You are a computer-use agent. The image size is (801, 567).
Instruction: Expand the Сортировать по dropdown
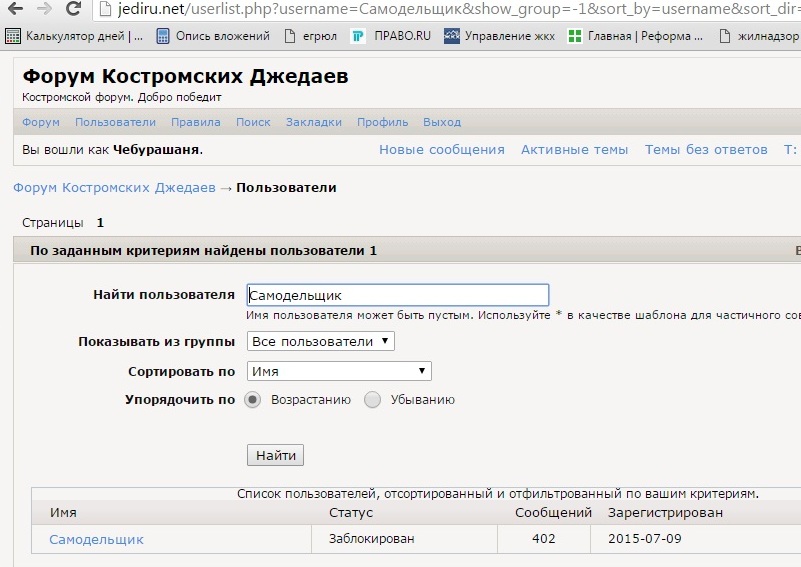tap(339, 371)
